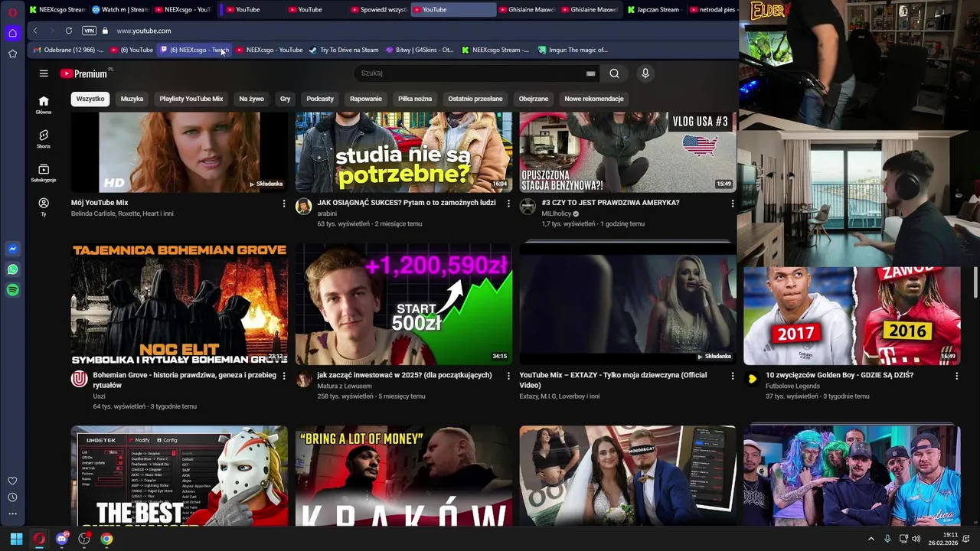Toggle the VPN badge in address bar

[x=89, y=31]
